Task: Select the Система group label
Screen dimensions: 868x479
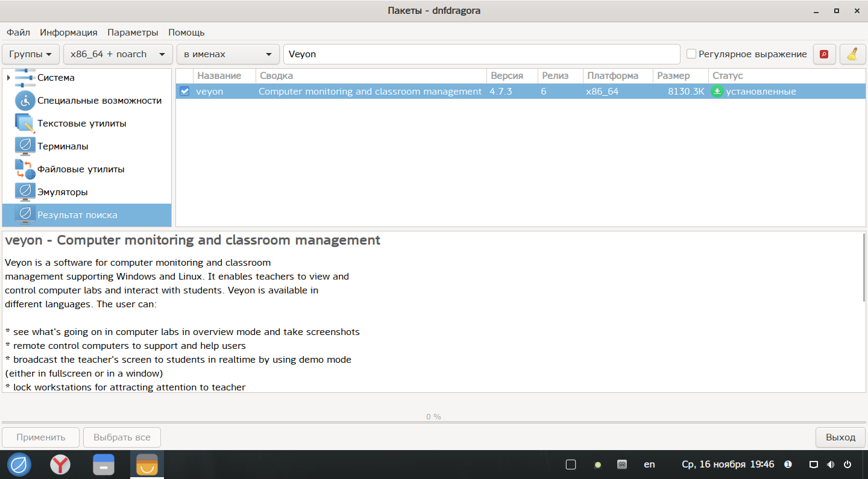Action: (x=56, y=78)
